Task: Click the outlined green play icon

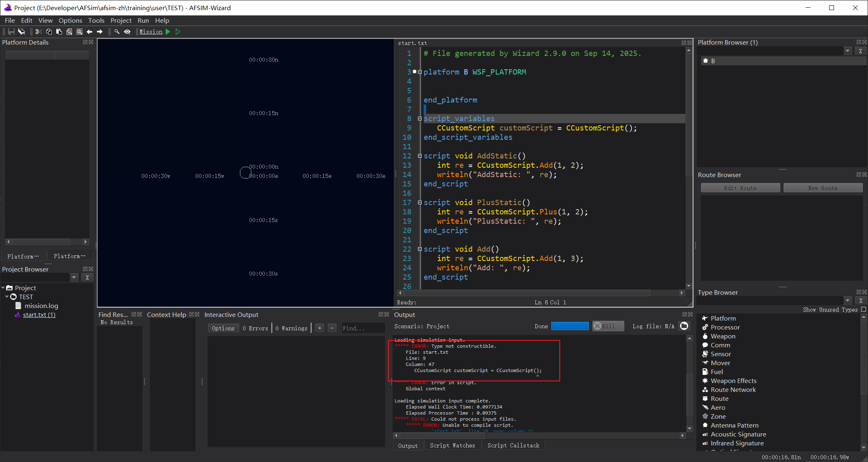Action: (x=178, y=32)
